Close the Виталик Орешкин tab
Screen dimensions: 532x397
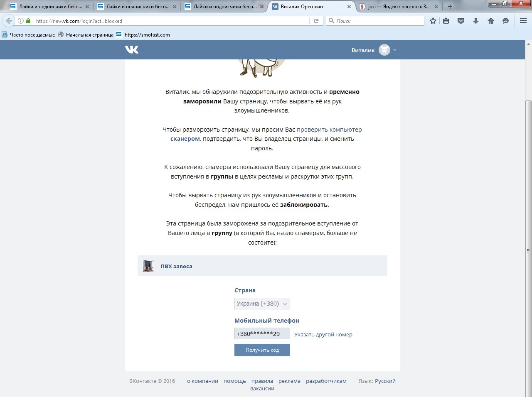[x=349, y=7]
